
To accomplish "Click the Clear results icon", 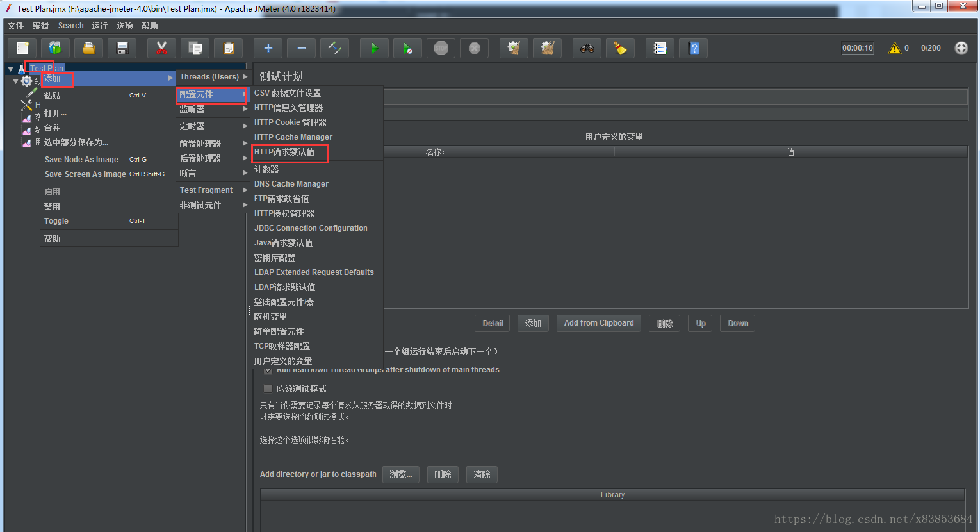I will 514,48.
